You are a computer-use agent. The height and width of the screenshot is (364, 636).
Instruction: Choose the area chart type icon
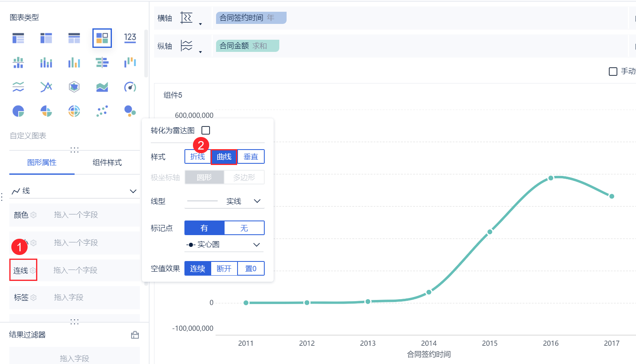(x=102, y=87)
